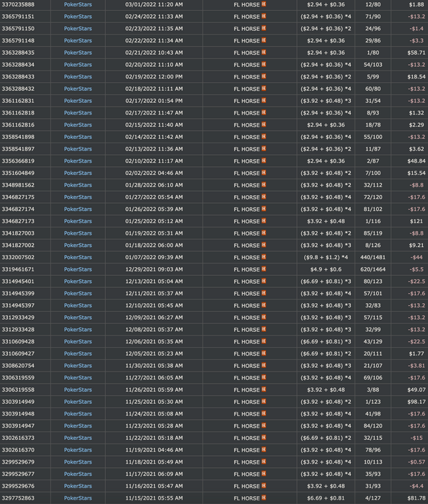
Task: Click the finish position 440/1481
Action: coord(373,257)
